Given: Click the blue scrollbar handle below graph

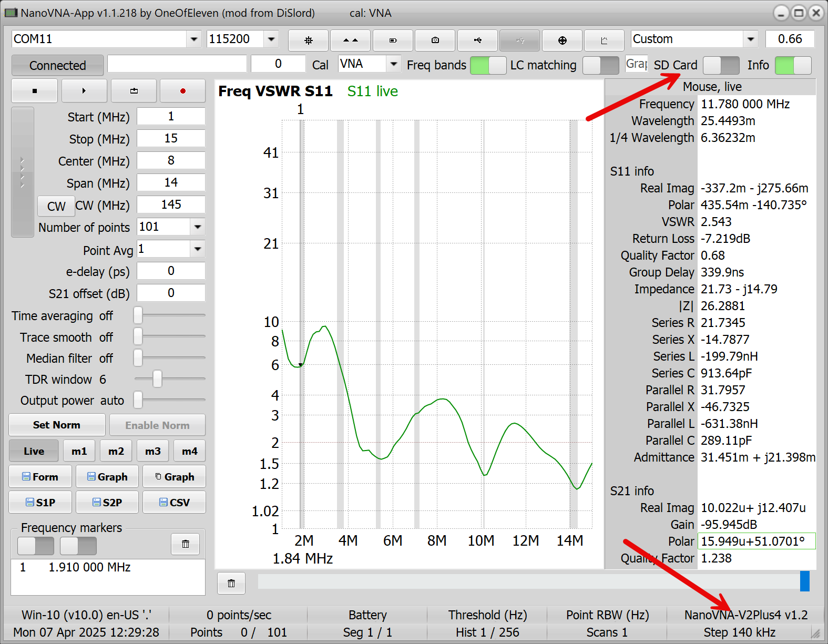Looking at the screenshot, I should [805, 581].
